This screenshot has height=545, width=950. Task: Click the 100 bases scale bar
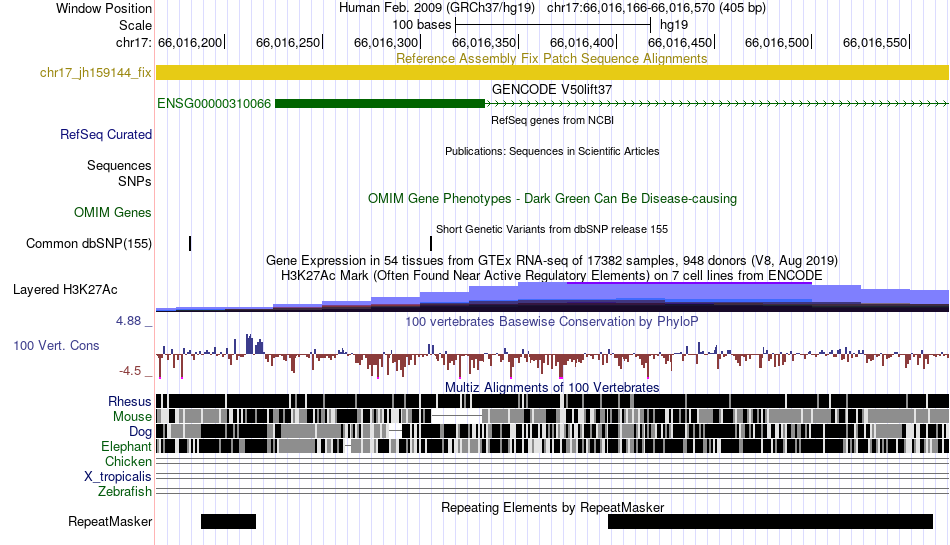[553, 25]
